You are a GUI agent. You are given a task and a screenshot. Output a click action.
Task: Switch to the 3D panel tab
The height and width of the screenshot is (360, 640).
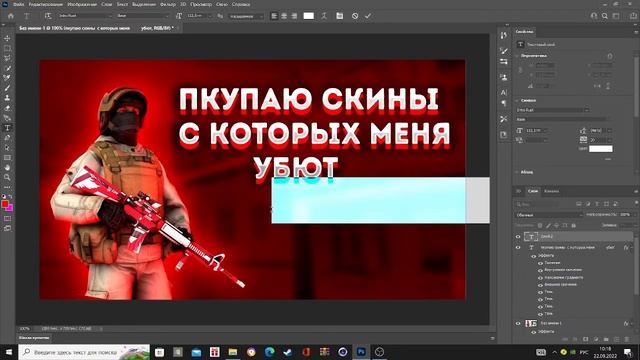519,191
